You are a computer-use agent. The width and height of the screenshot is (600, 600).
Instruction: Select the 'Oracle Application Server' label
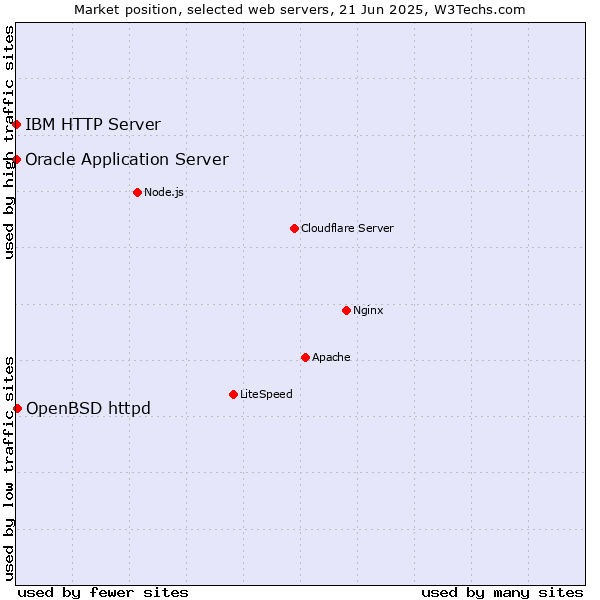[x=127, y=160]
